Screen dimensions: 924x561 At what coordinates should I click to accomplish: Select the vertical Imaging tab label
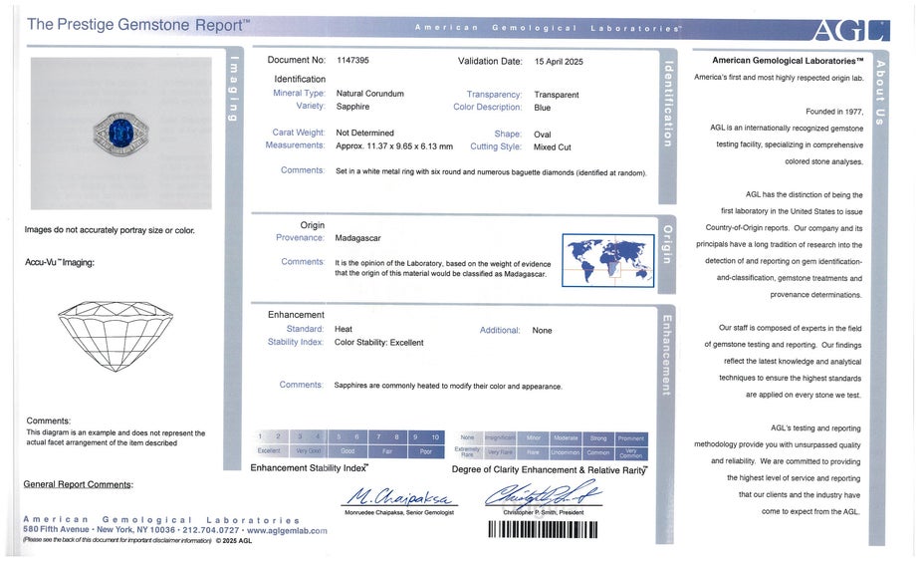pyautogui.click(x=234, y=90)
